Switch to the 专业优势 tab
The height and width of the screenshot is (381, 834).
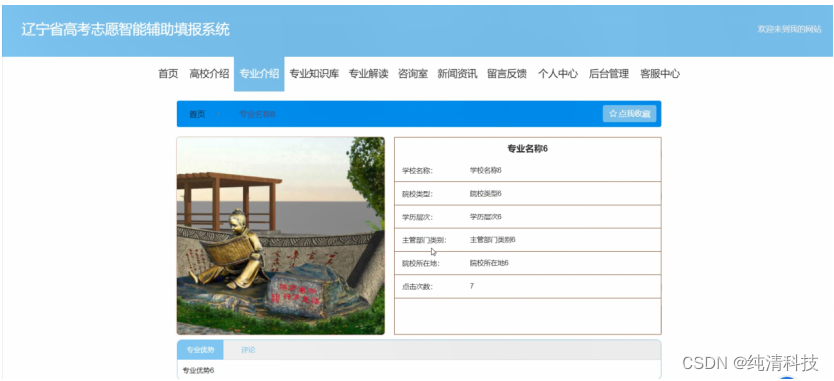point(200,350)
